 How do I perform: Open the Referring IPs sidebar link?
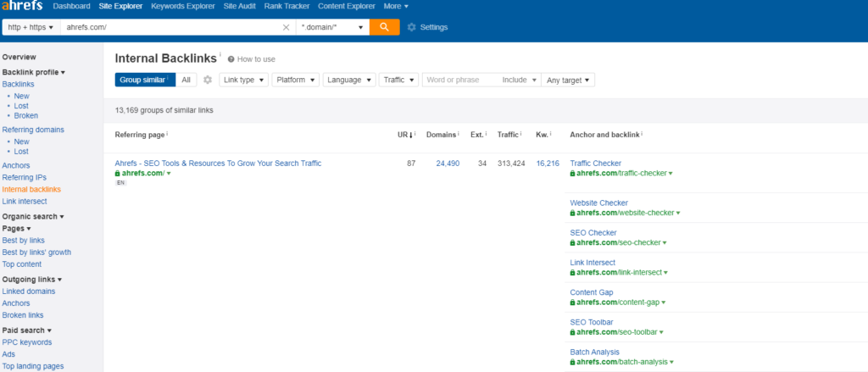point(25,177)
